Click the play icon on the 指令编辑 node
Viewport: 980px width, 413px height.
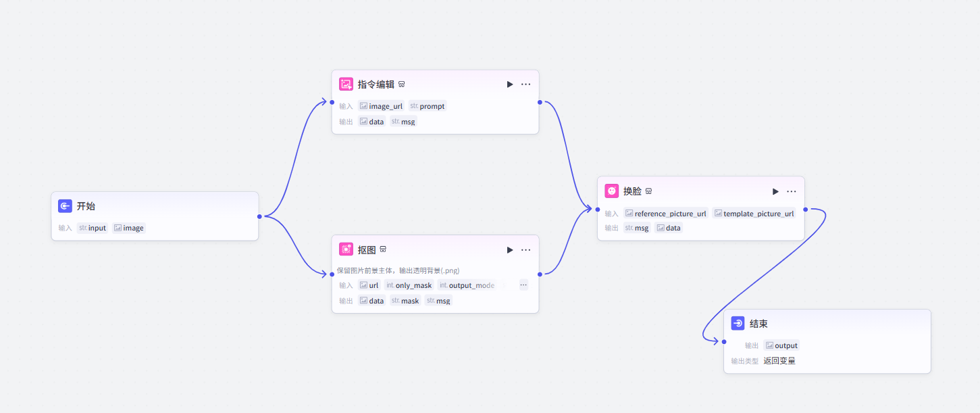pos(510,84)
